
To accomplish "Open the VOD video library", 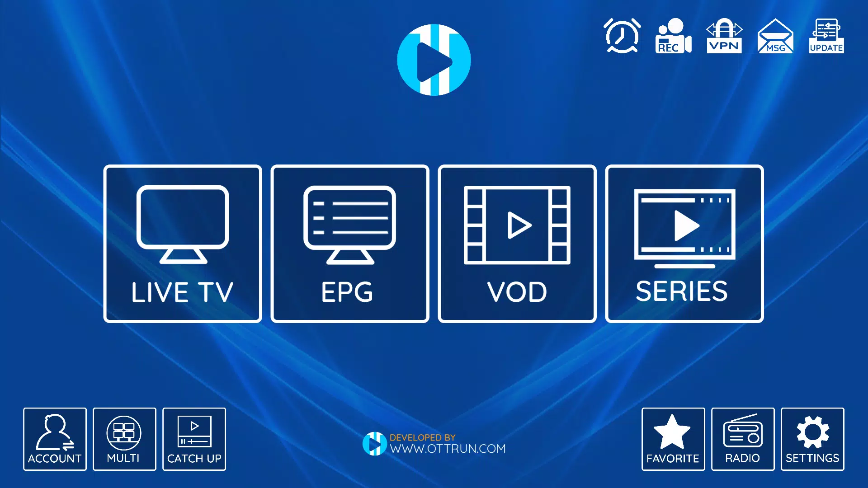I will point(517,244).
